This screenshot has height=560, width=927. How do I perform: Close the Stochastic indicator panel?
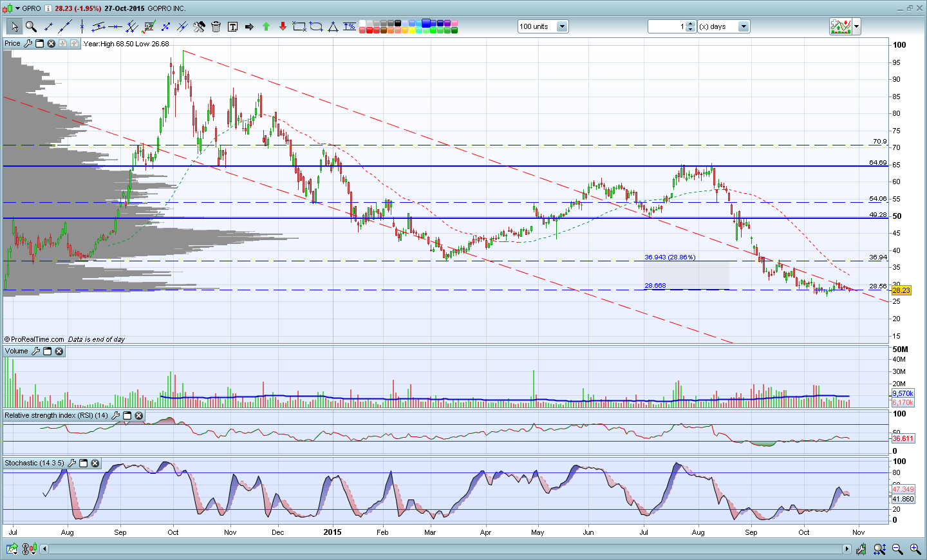(x=95, y=463)
